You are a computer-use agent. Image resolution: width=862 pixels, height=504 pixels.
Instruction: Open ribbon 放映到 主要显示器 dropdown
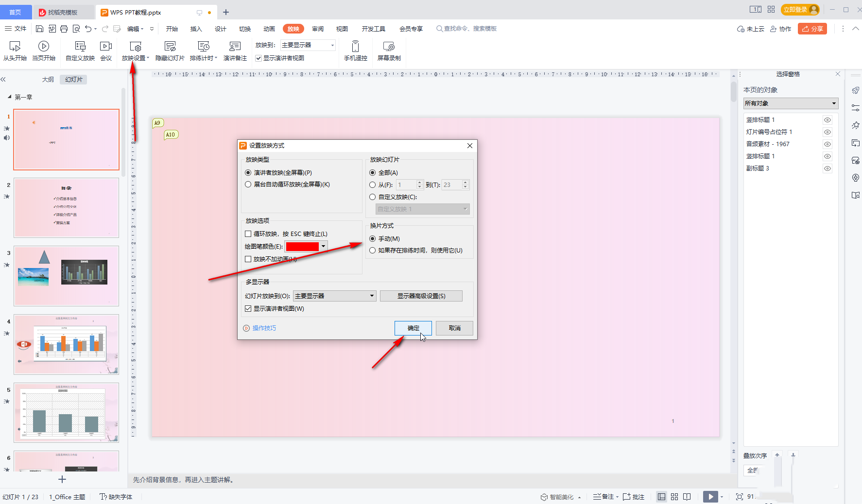pyautogui.click(x=308, y=45)
